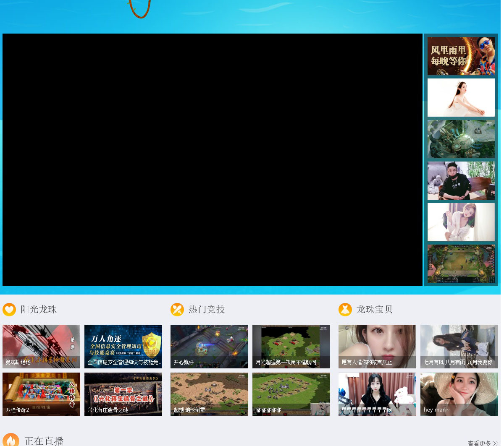
Task: Open the 超越 地形倒霉 stream card
Action: pos(209,394)
